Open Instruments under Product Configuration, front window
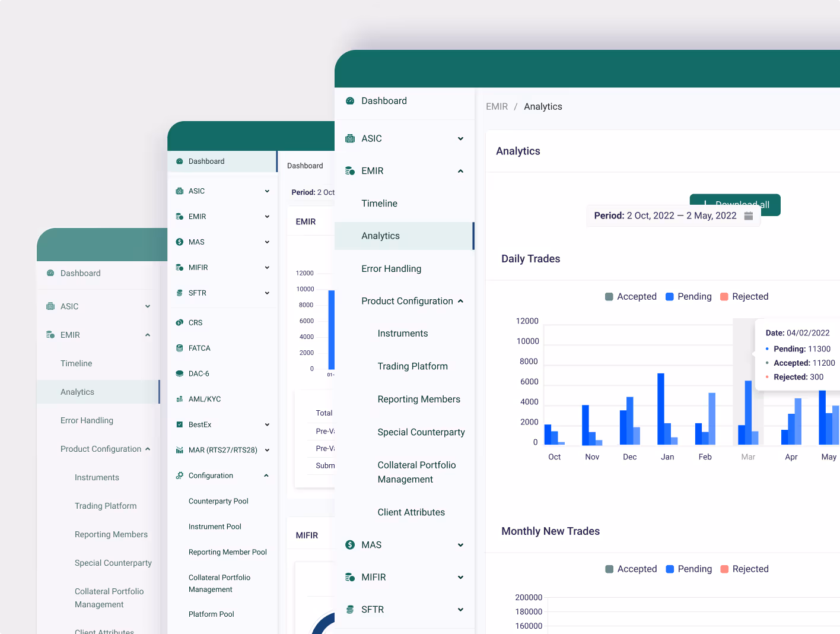This screenshot has height=634, width=840. point(403,334)
